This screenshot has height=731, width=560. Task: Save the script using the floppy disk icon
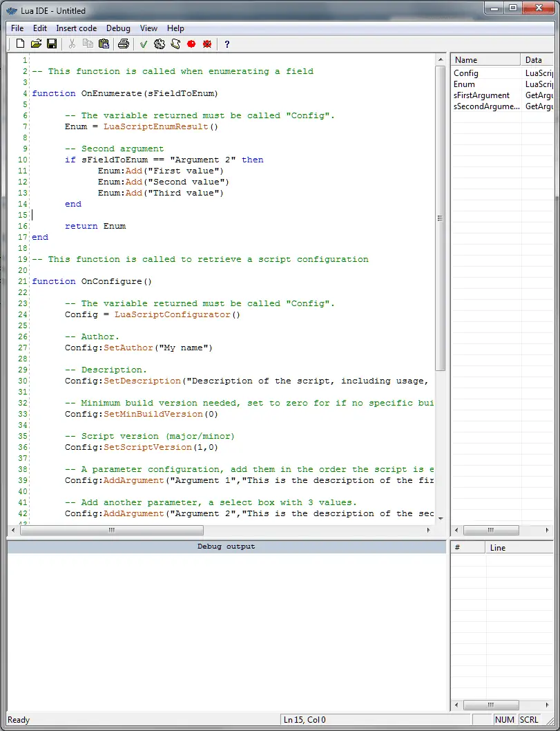(52, 44)
